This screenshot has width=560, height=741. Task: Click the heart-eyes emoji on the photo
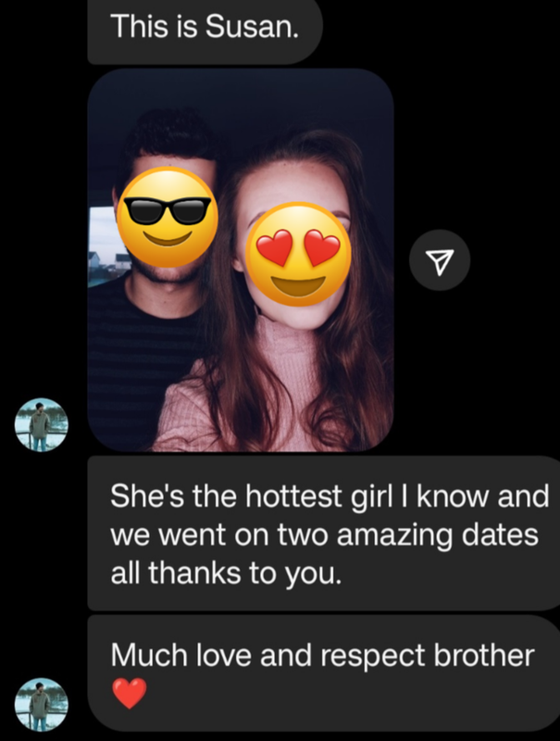click(298, 254)
